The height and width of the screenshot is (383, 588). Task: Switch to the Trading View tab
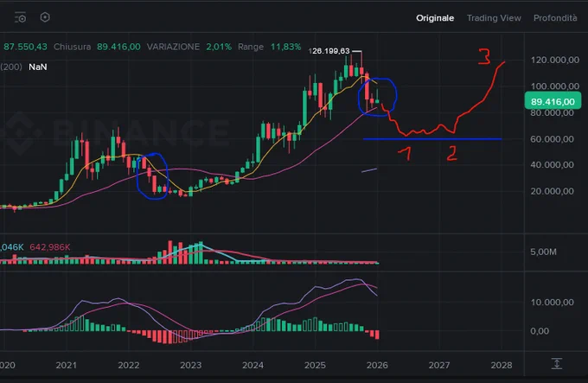tap(494, 18)
